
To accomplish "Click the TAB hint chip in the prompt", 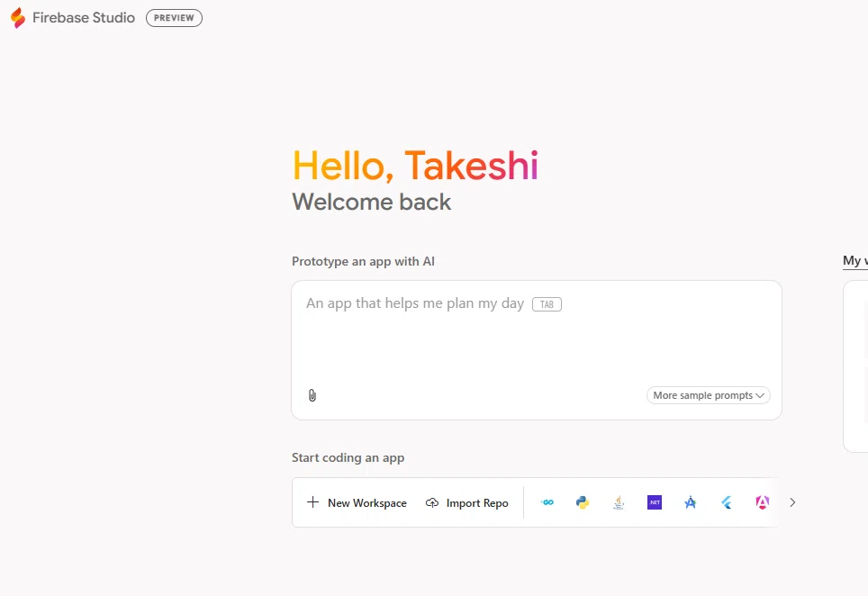I will (547, 304).
